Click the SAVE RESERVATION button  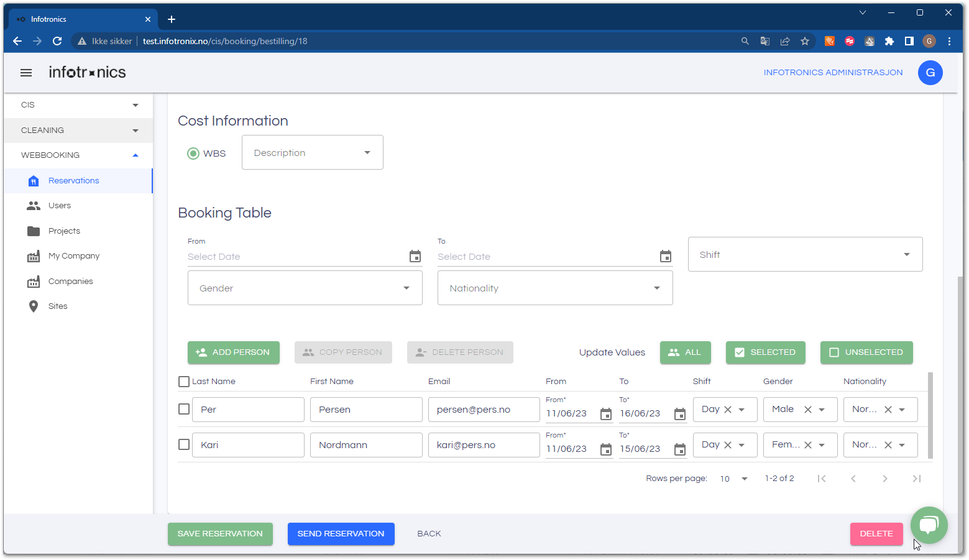coord(220,533)
